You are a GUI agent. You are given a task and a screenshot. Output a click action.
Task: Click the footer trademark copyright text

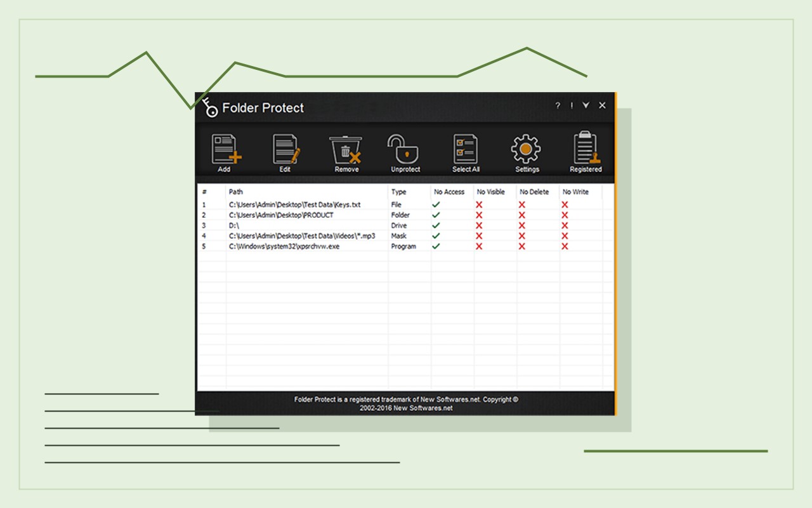point(406,404)
